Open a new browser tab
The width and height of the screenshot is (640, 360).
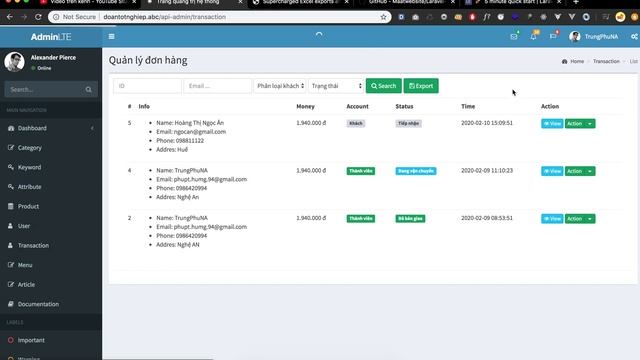(x=576, y=2)
